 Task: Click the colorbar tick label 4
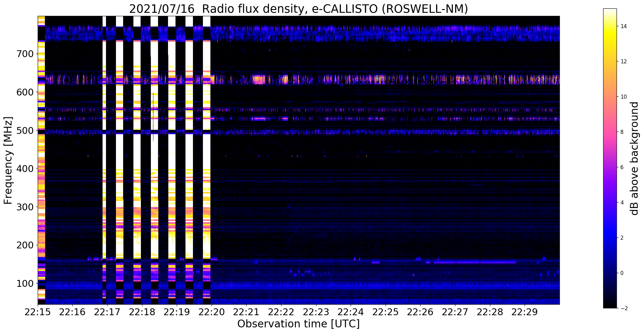(622, 203)
